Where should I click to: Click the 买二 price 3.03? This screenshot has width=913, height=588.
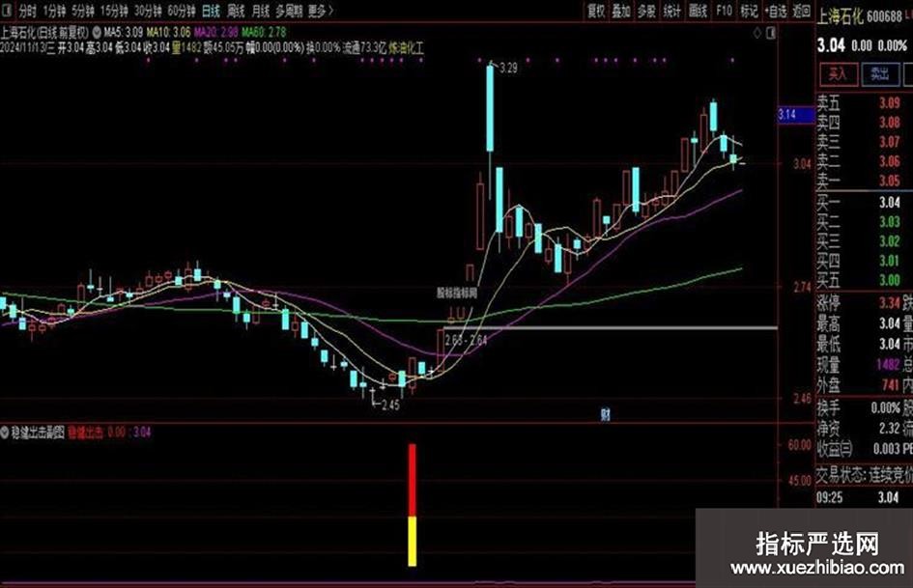coord(889,222)
